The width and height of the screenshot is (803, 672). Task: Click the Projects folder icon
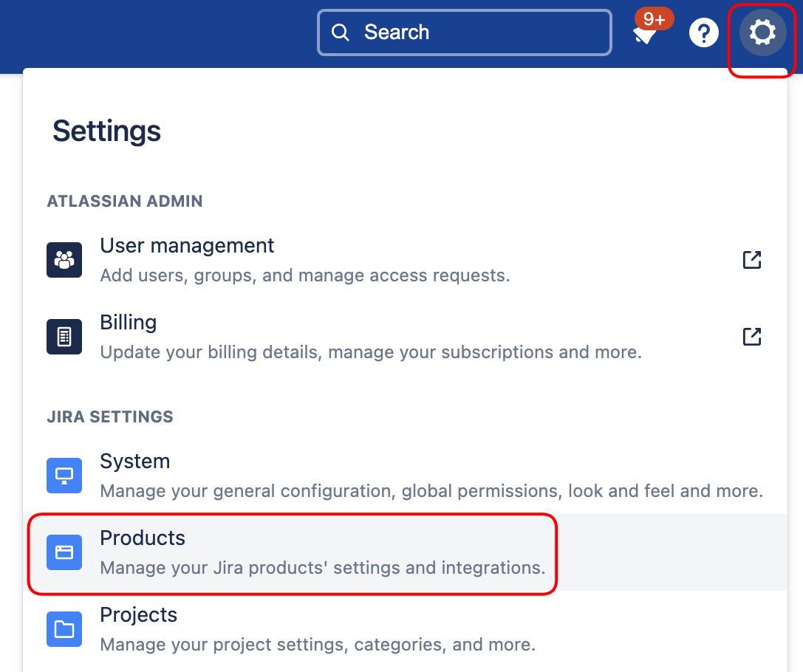click(x=64, y=629)
